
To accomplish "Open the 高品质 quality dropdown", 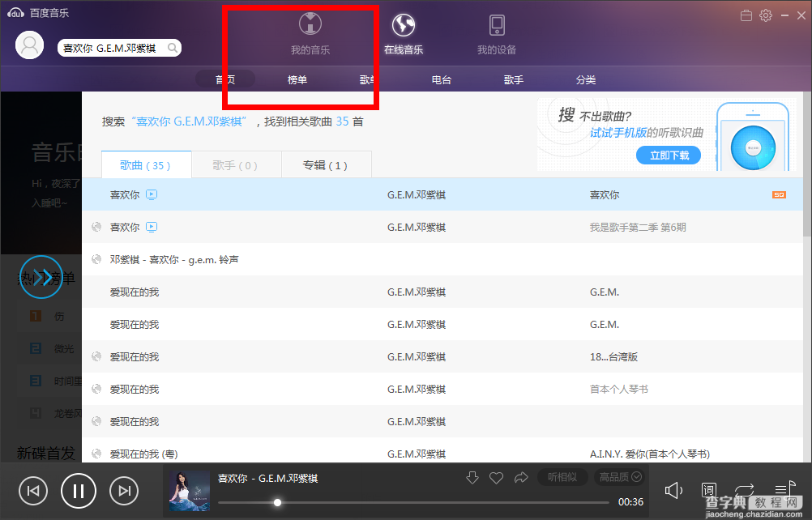I will (x=621, y=477).
